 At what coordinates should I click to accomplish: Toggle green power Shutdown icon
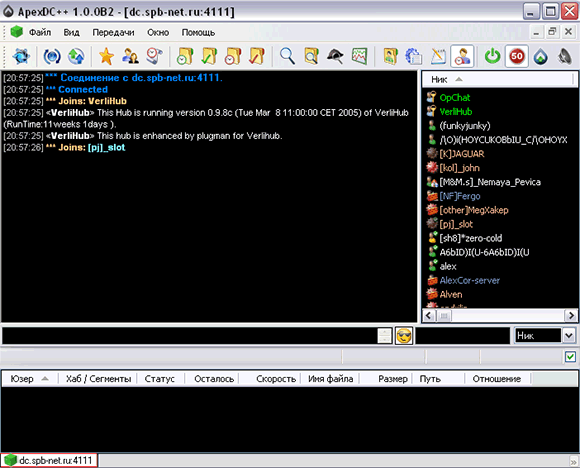pyautogui.click(x=493, y=57)
